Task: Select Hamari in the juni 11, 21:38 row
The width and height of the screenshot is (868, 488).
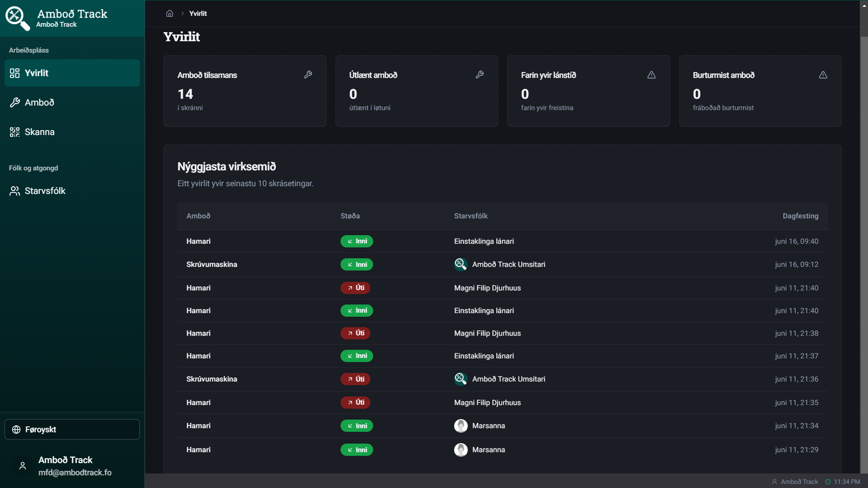Action: [198, 333]
